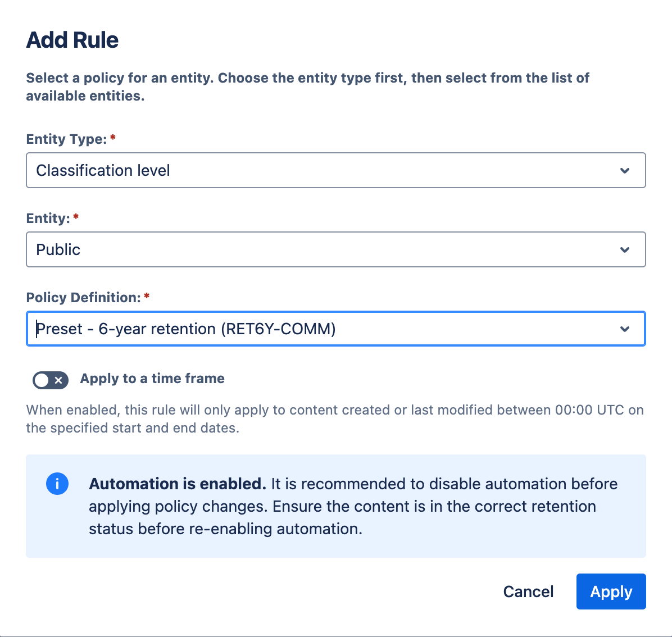Click the chevron on the Entity Type dropdown
Image resolution: width=672 pixels, height=637 pixels.
(625, 170)
